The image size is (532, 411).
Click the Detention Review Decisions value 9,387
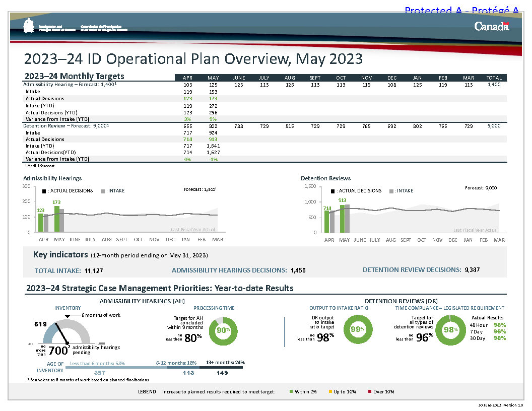[x=472, y=270]
